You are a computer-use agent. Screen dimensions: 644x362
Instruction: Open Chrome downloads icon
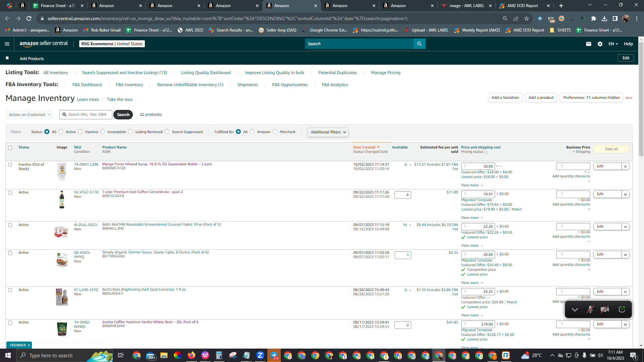(x=604, y=18)
